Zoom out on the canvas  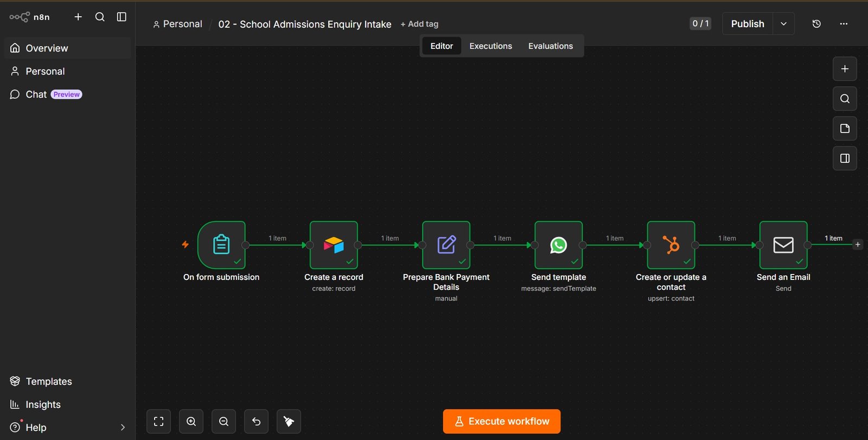224,422
